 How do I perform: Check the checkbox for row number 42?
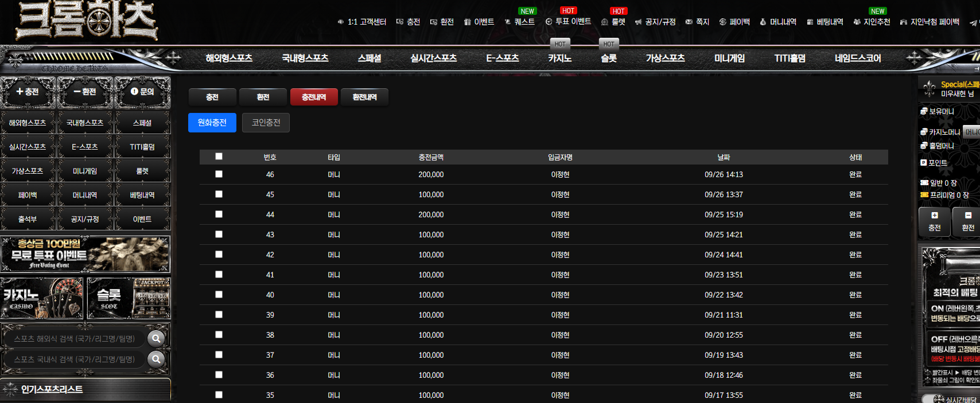[219, 254]
